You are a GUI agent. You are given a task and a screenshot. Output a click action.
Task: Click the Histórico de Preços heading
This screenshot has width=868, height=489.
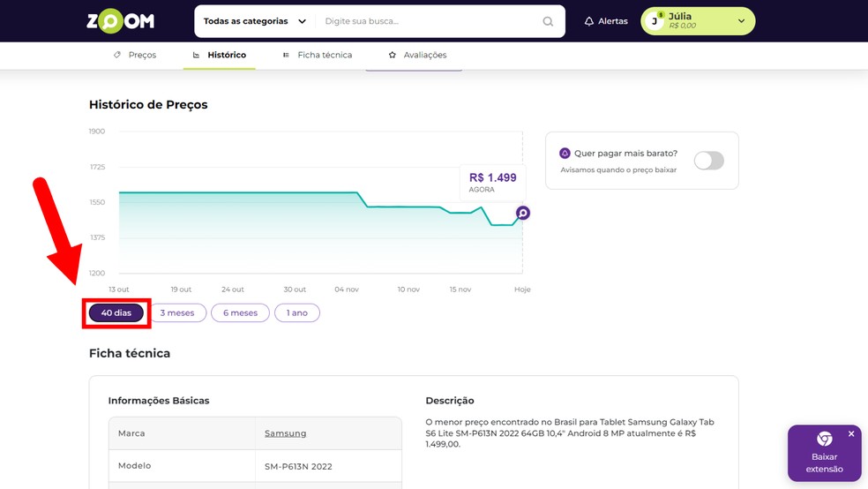[x=148, y=105]
